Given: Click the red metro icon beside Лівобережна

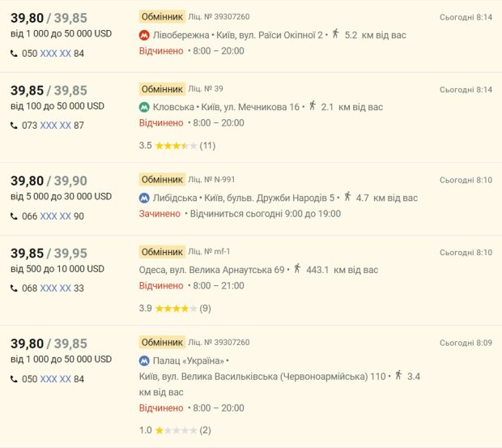Looking at the screenshot, I should point(144,35).
